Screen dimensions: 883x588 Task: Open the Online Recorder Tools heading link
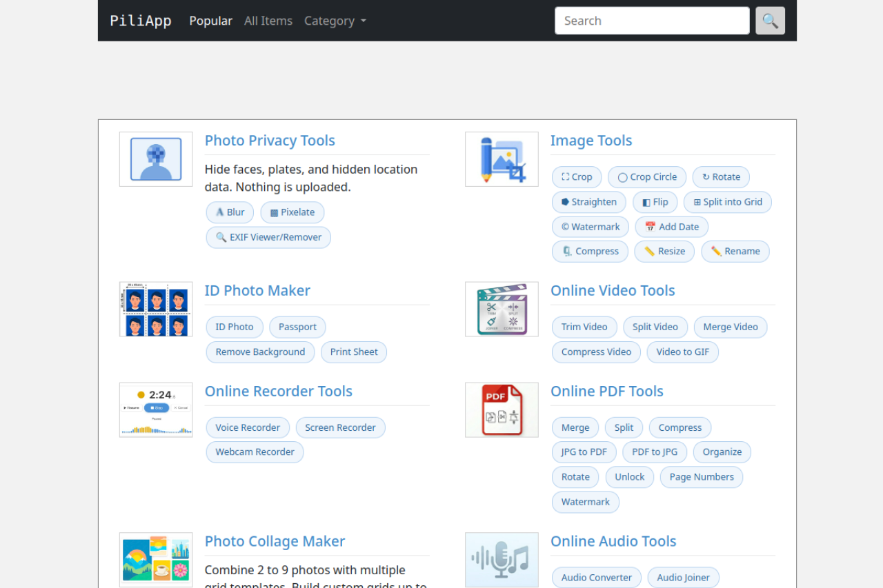point(279,391)
